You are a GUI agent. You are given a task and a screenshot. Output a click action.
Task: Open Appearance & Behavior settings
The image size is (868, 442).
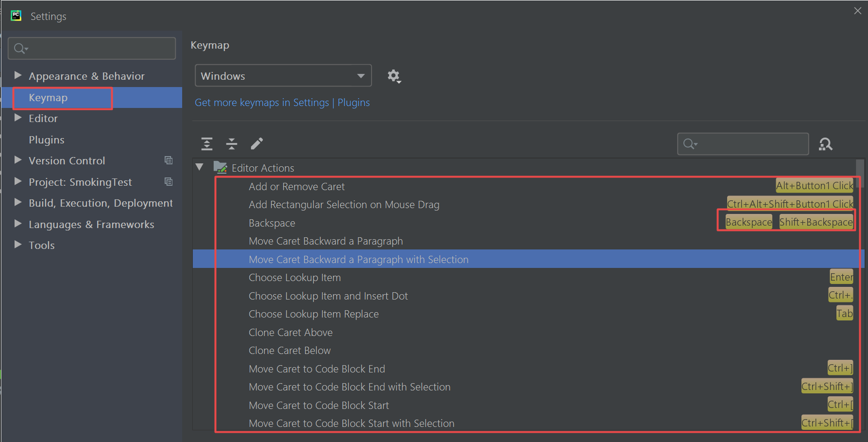tap(86, 76)
